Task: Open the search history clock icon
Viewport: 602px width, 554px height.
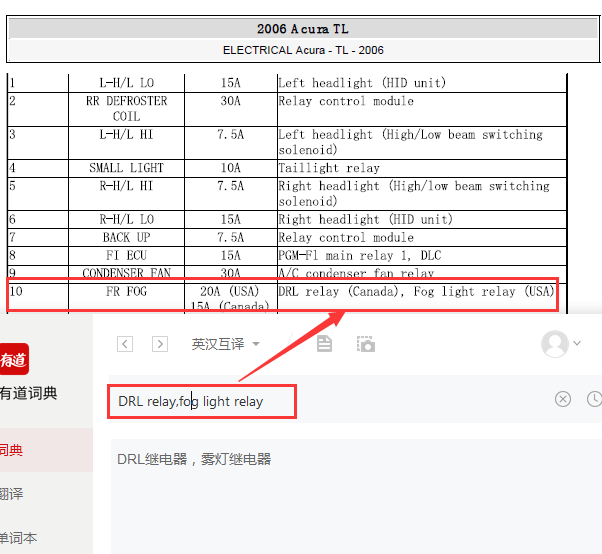Action: (595, 399)
